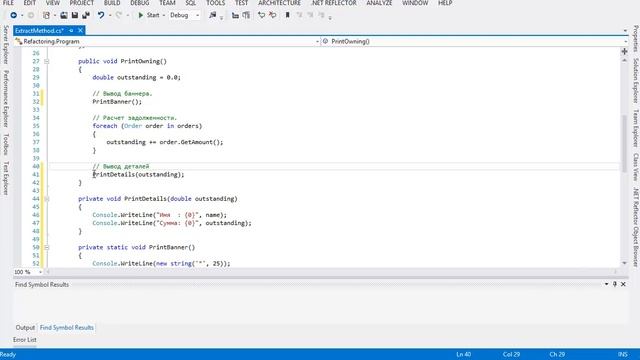Switch to the Output tab

(x=25, y=327)
